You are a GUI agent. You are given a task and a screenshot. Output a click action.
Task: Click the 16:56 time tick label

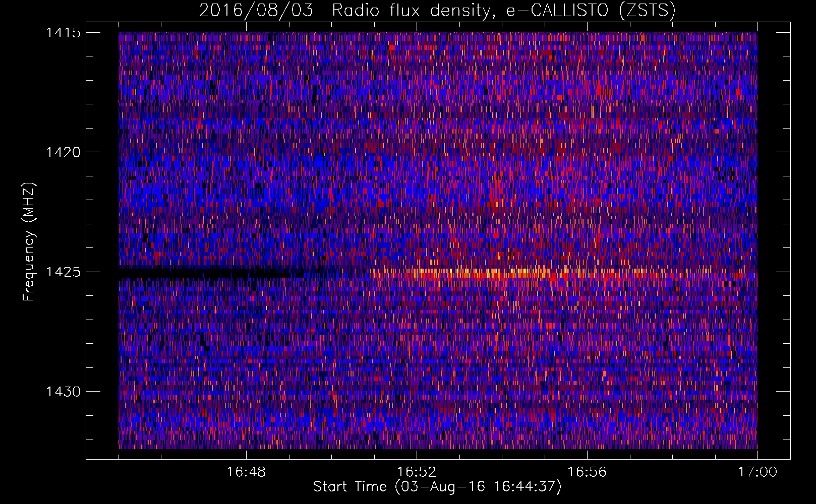587,472
